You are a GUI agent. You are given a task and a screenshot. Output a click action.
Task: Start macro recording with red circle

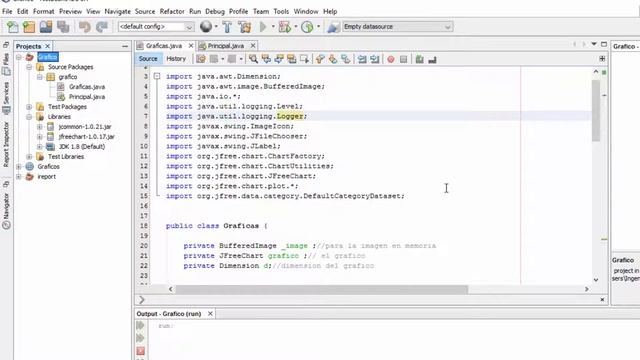tap(391, 59)
